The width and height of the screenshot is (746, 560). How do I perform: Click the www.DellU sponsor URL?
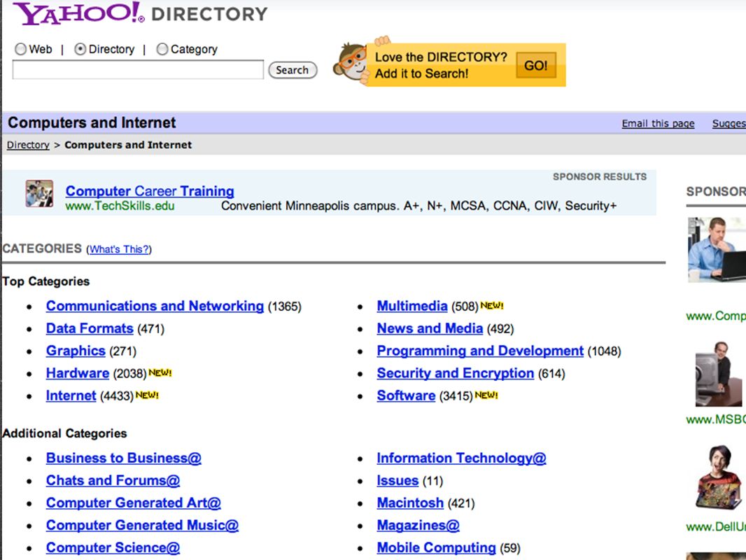(715, 526)
